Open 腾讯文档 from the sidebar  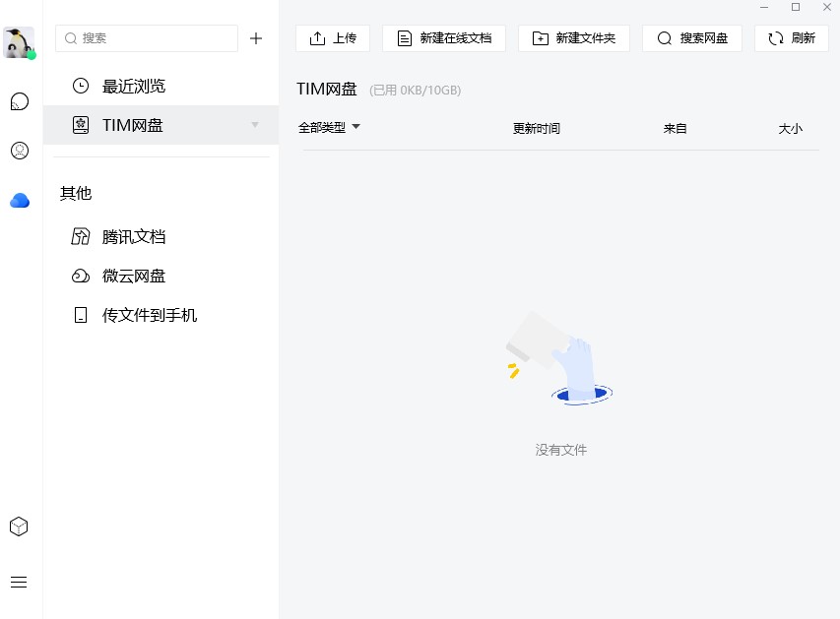[134, 236]
